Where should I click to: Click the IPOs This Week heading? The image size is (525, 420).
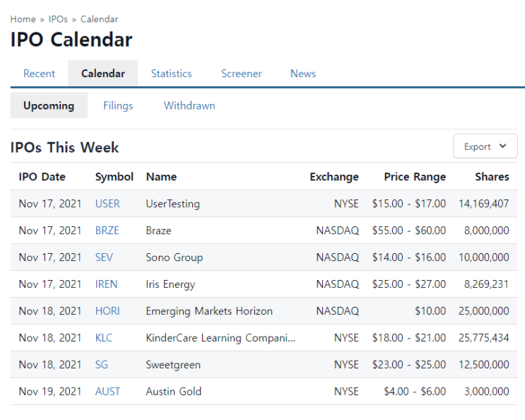pos(64,147)
